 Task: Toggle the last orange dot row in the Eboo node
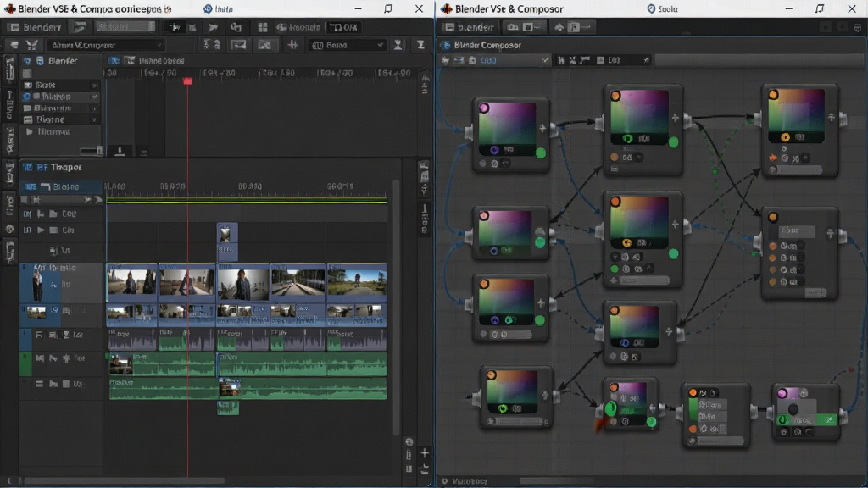[x=773, y=281]
